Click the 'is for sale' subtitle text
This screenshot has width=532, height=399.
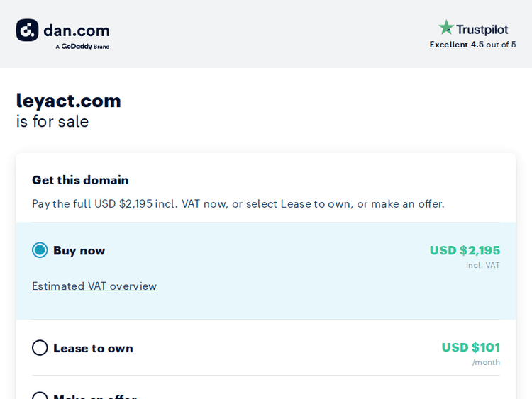(x=52, y=121)
